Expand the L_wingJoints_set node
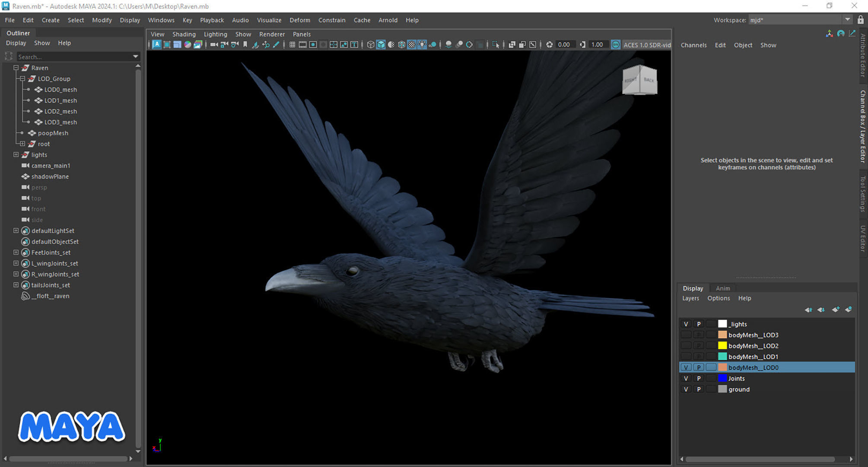Screen dimensions: 868x467 click(x=16, y=263)
